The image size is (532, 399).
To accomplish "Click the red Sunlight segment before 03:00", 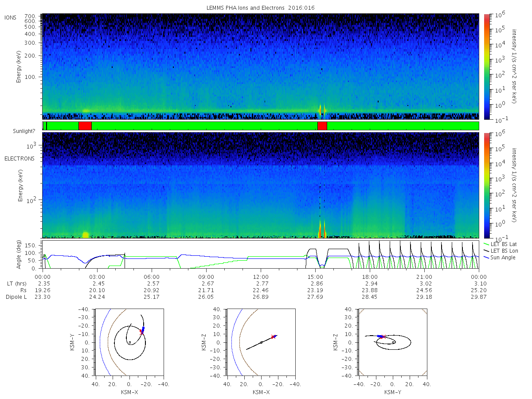I will [85, 126].
